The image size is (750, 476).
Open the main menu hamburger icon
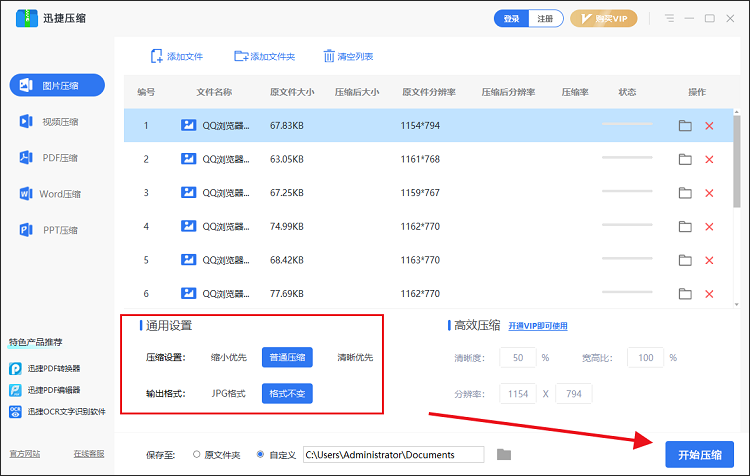pyautogui.click(x=669, y=18)
